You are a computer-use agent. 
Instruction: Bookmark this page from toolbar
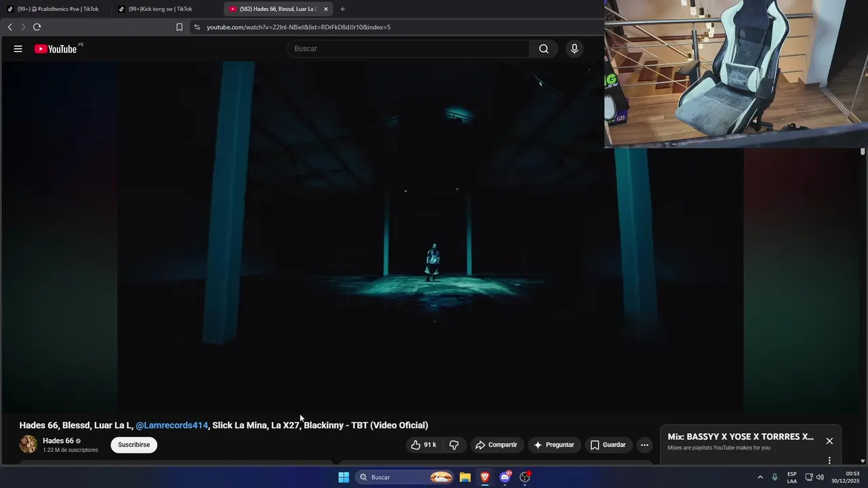point(179,27)
